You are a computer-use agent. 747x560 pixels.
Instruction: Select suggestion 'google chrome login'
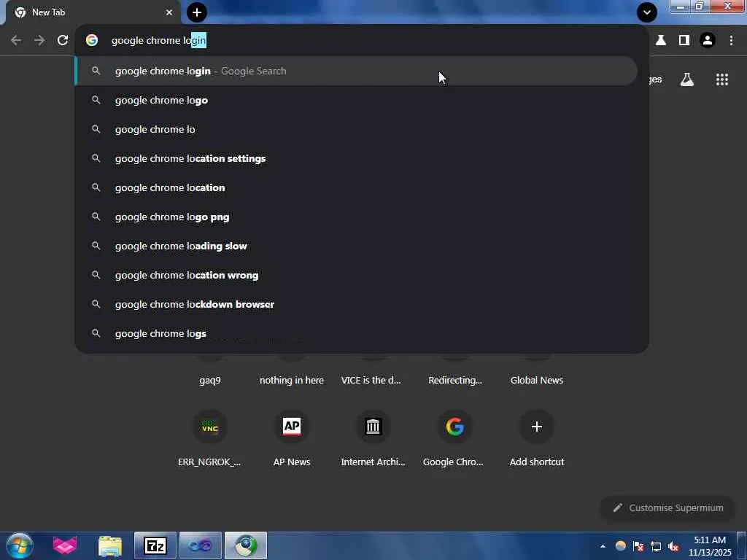click(x=356, y=71)
